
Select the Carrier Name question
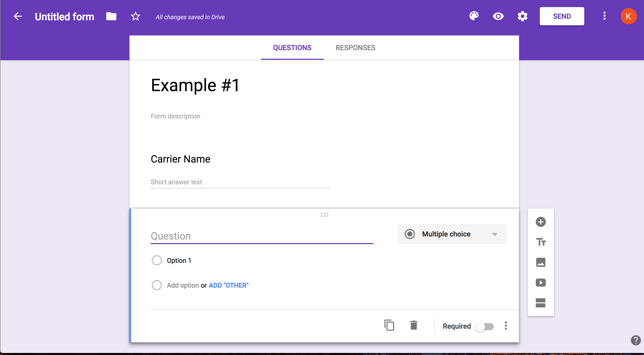tap(180, 159)
